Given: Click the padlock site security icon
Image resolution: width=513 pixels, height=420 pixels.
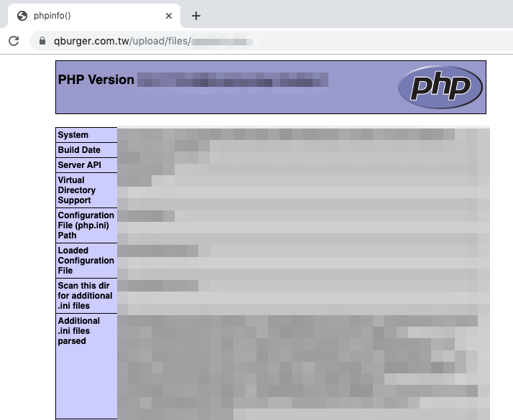Looking at the screenshot, I should pos(42,41).
